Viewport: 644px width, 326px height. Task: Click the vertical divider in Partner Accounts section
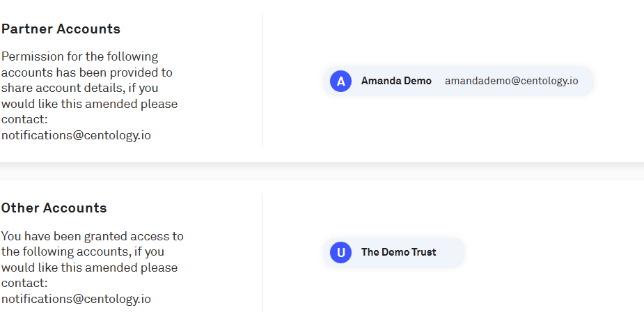[x=262, y=81]
